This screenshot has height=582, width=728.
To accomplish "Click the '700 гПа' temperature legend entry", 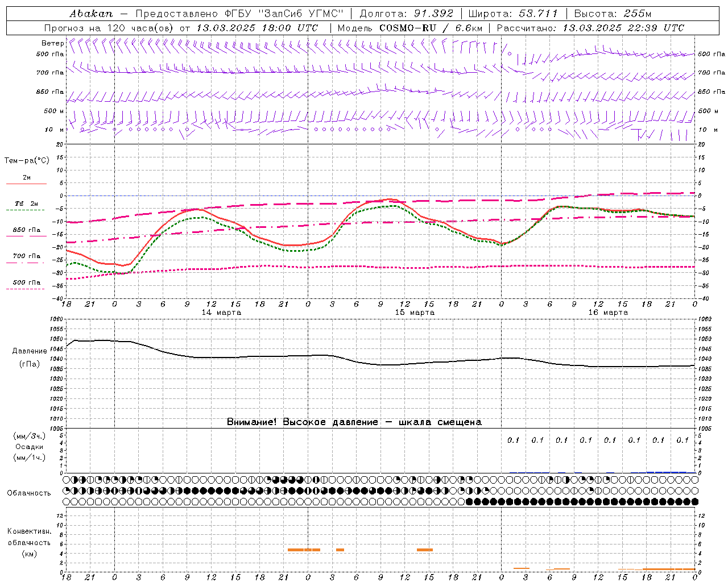I will pyautogui.click(x=26, y=256).
